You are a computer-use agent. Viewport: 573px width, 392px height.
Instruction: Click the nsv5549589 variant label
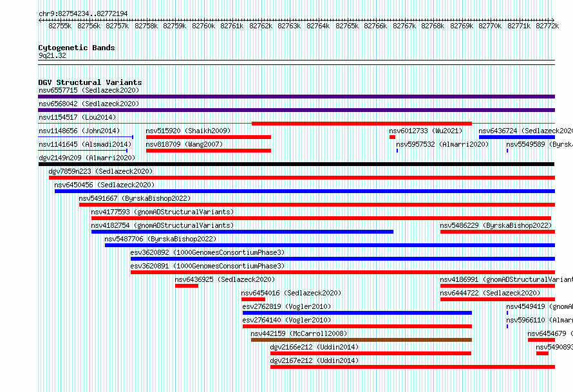pos(540,144)
